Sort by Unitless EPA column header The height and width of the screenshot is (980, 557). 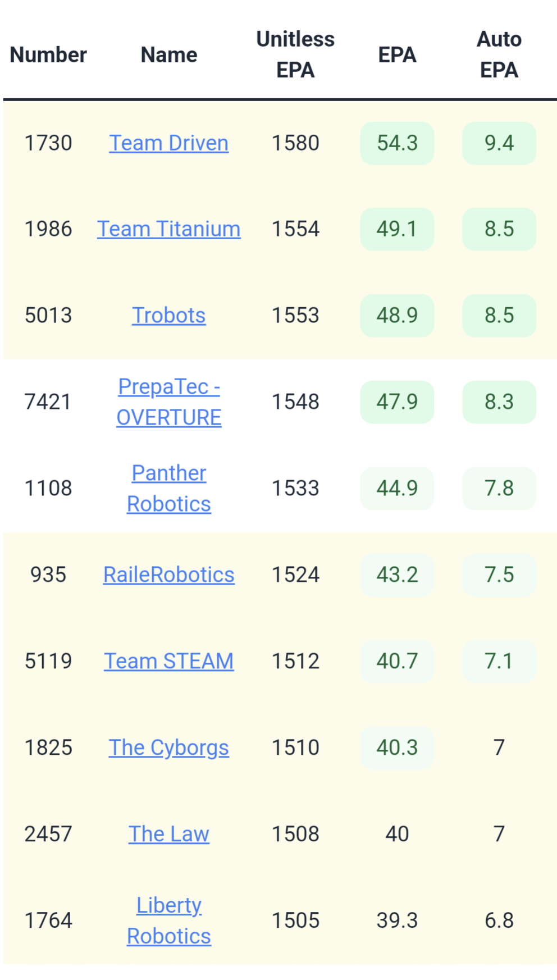(295, 55)
